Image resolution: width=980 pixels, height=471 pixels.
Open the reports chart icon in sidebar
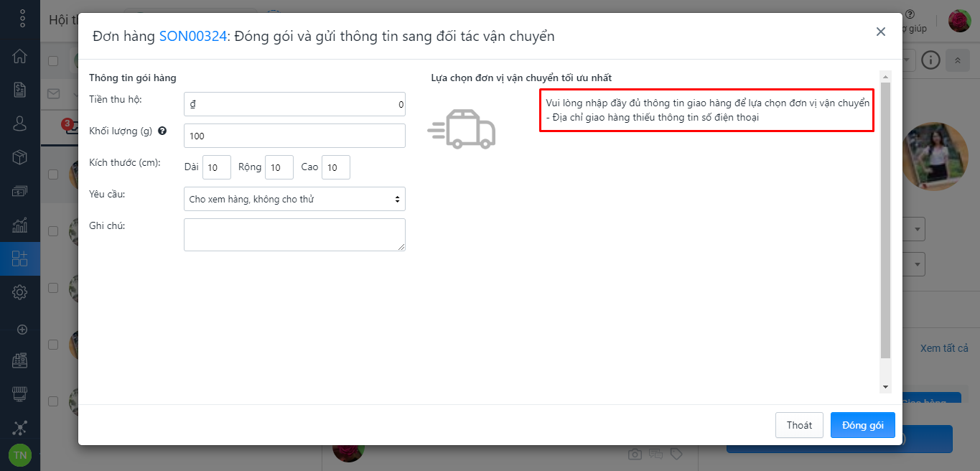[20, 225]
